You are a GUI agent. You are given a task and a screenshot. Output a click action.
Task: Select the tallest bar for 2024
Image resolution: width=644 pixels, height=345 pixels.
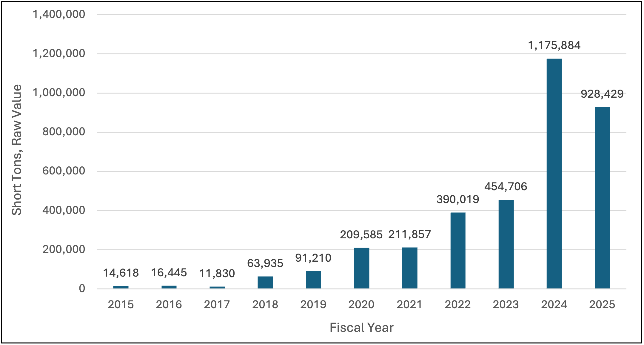pyautogui.click(x=554, y=174)
